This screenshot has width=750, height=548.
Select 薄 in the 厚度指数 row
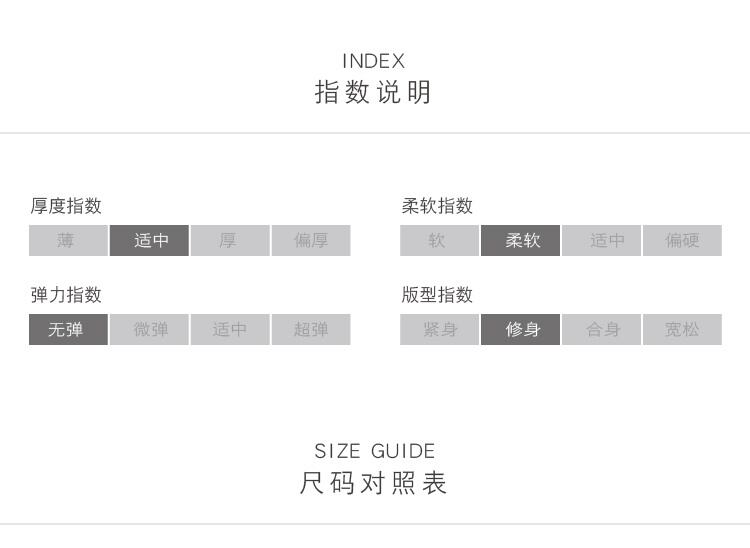pyautogui.click(x=68, y=240)
